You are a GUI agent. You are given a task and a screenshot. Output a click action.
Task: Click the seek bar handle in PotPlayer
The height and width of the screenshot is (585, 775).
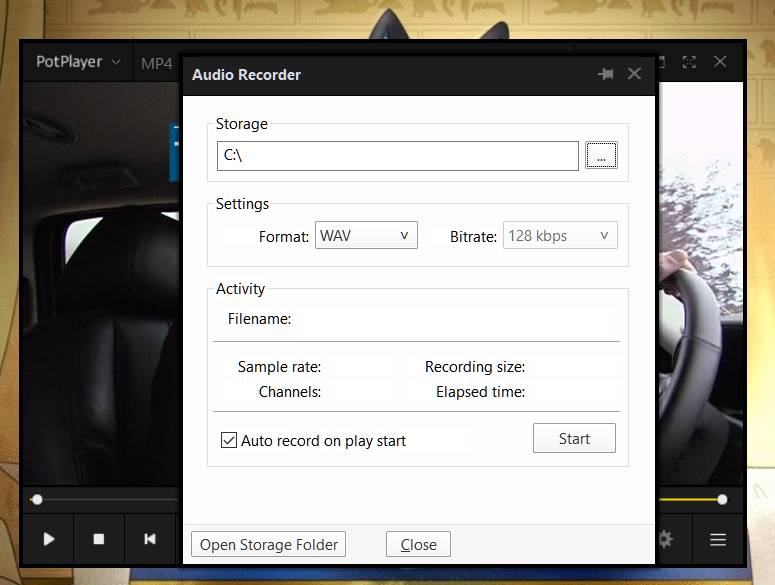point(37,500)
